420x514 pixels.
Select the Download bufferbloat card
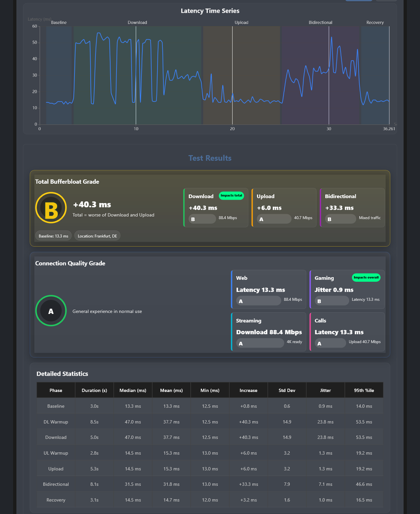(x=216, y=208)
